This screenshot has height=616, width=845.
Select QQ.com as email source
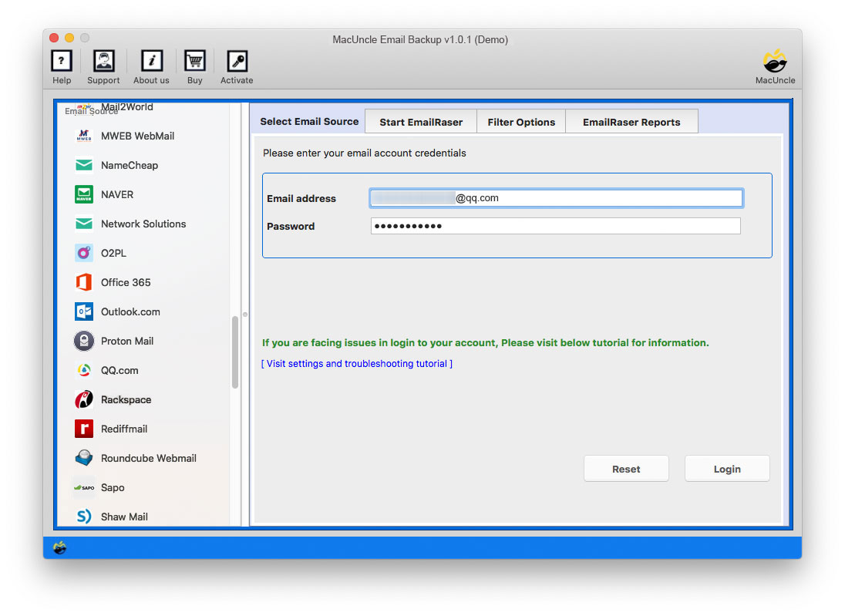pyautogui.click(x=120, y=370)
